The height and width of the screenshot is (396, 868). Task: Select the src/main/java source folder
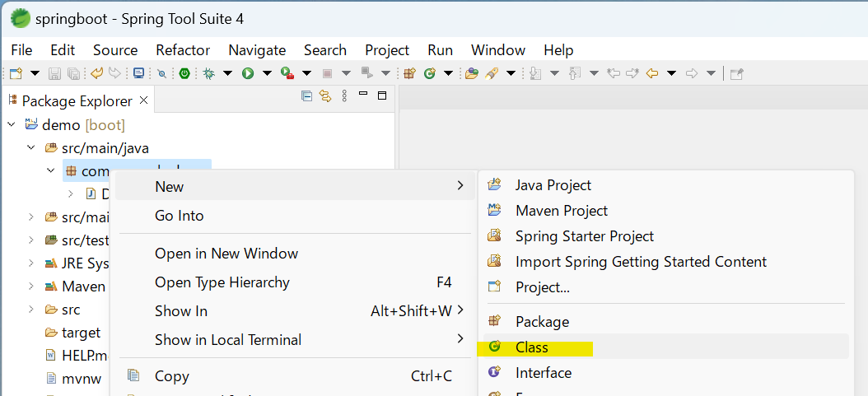105,148
